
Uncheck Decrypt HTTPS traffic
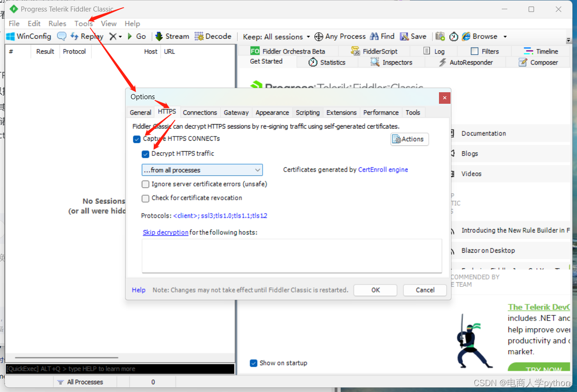pyautogui.click(x=145, y=154)
